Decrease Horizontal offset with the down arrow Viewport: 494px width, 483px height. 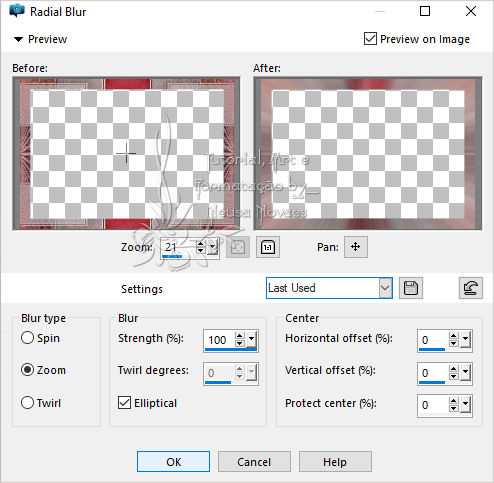(453, 343)
